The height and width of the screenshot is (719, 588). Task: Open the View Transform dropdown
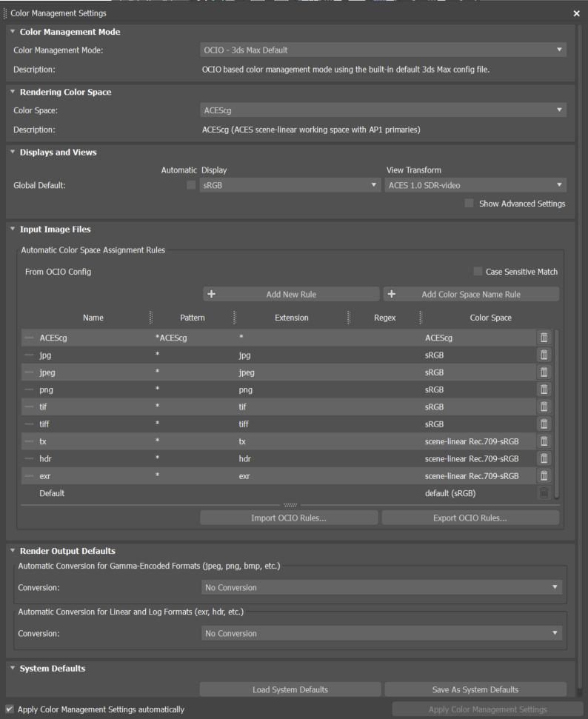click(x=475, y=185)
